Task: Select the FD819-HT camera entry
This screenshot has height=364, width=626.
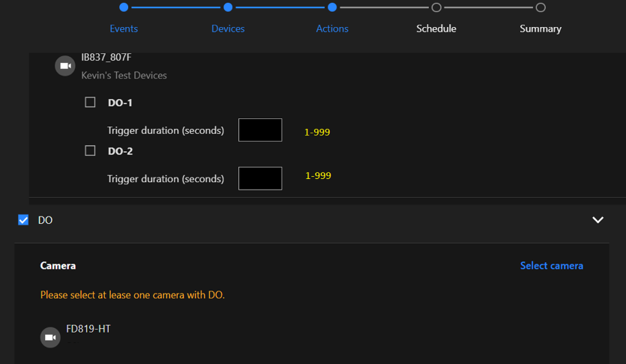Action: (88, 329)
